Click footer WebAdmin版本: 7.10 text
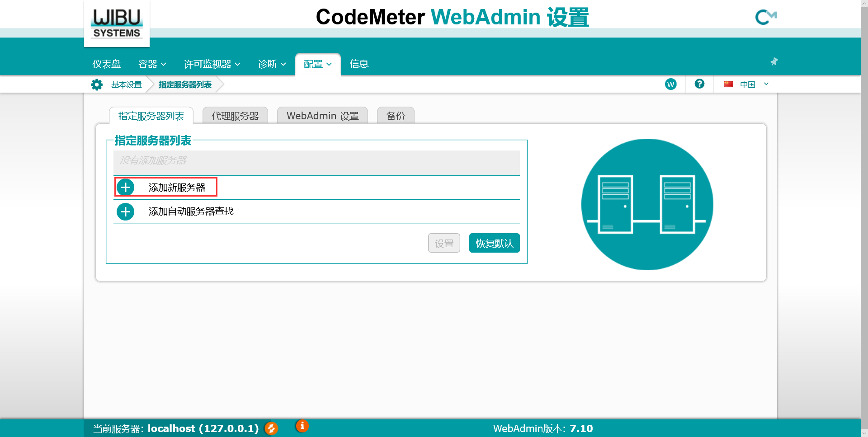 click(543, 428)
